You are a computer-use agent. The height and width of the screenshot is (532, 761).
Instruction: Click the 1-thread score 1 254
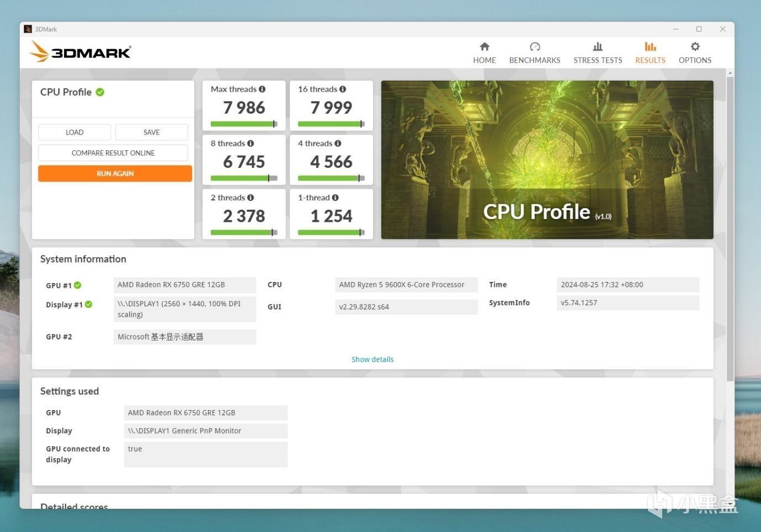[331, 216]
